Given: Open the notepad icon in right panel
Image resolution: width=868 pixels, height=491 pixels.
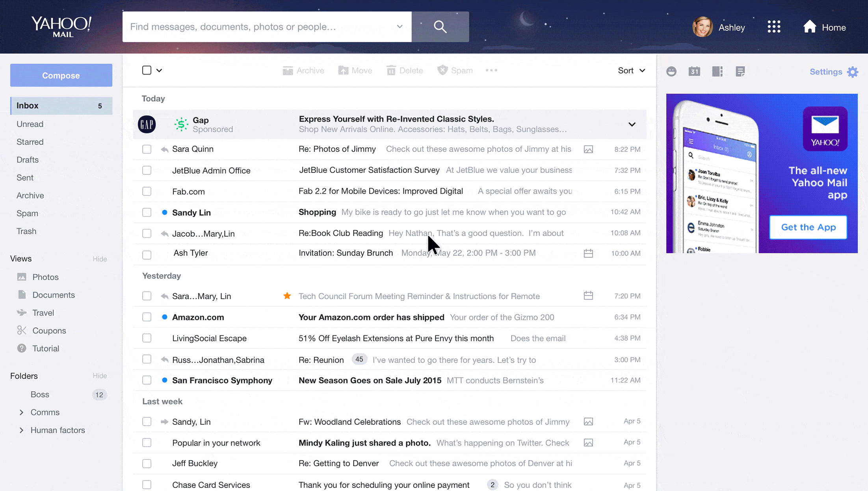Looking at the screenshot, I should [x=740, y=71].
